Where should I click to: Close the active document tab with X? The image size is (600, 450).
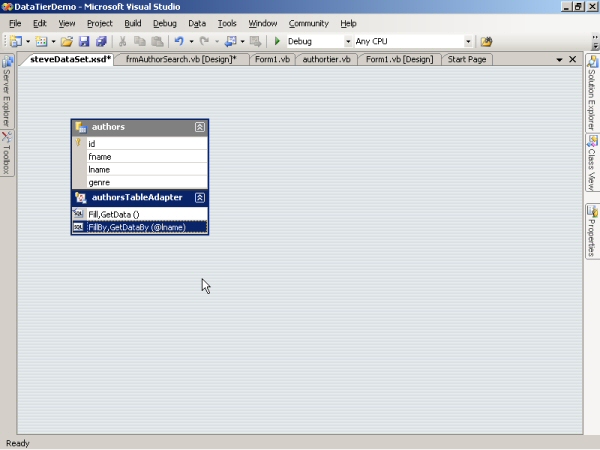(572, 59)
